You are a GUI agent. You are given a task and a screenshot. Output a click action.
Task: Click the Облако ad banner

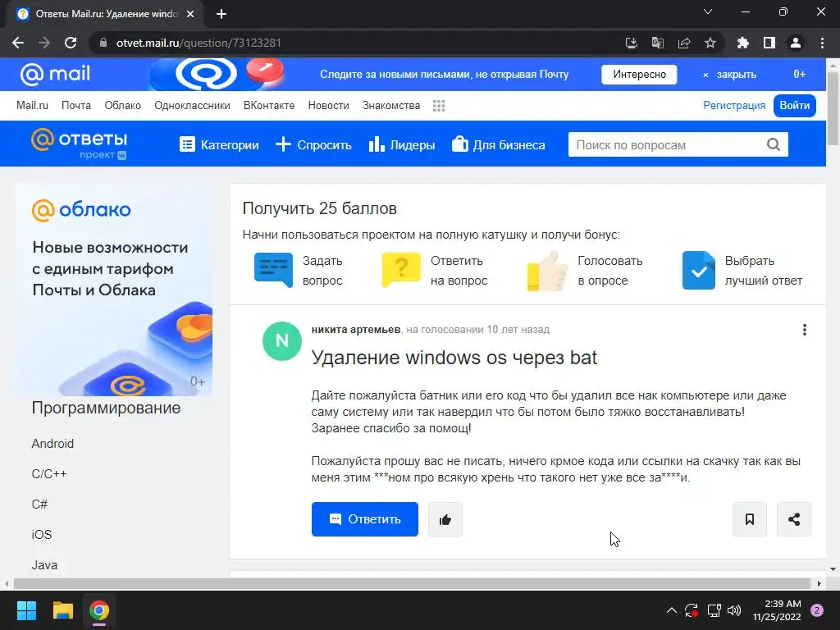[x=114, y=290]
